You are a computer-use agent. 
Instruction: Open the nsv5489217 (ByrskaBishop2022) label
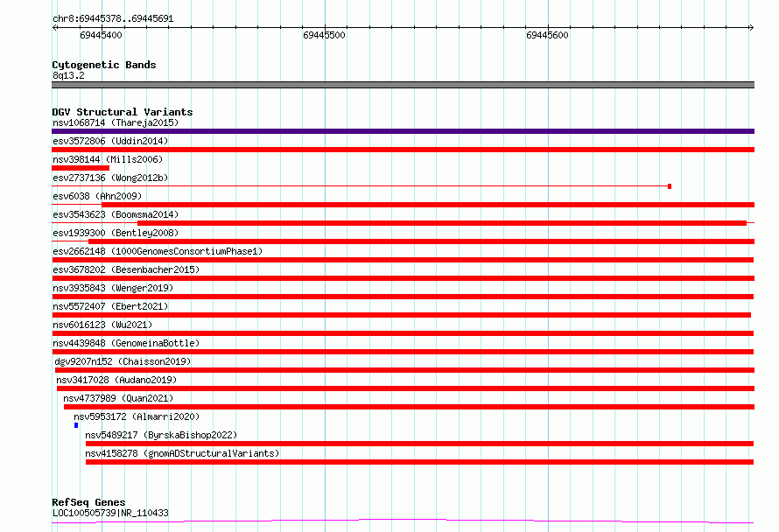[x=161, y=435]
